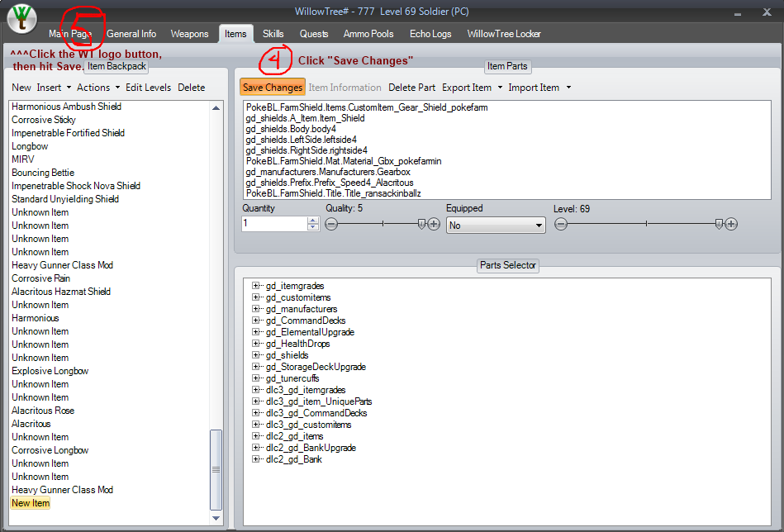This screenshot has width=784, height=532.
Task: Select Alacritous Hazmat Shield in the list
Action: (61, 292)
